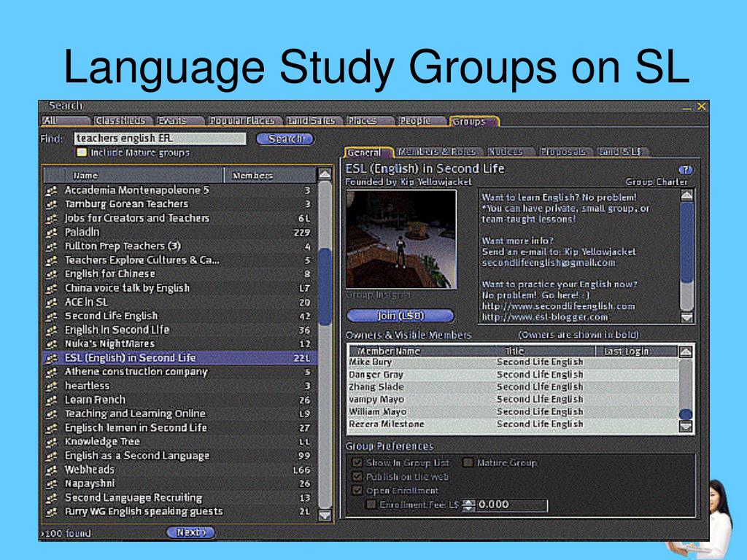Toggle Open Enrollment checkbox
Viewport: 747px width, 560px height.
click(x=357, y=490)
